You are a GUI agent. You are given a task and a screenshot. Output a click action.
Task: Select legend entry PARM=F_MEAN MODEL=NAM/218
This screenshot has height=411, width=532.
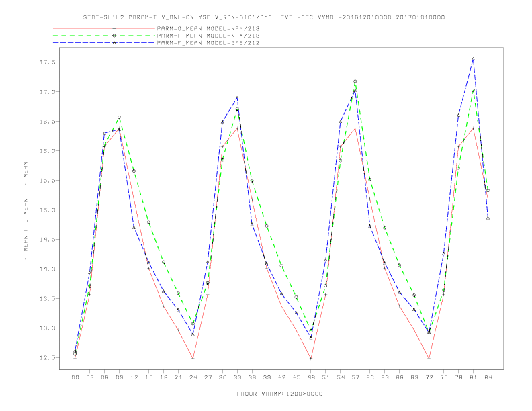(x=208, y=36)
